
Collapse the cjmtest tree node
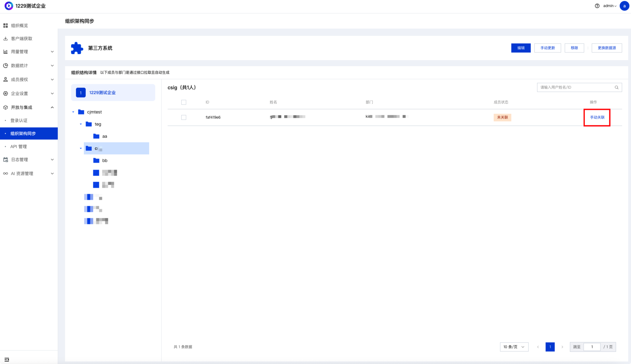point(73,112)
